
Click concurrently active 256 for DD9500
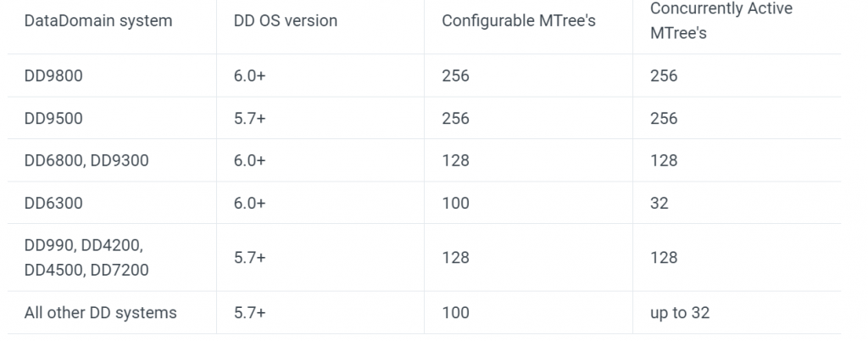click(664, 118)
